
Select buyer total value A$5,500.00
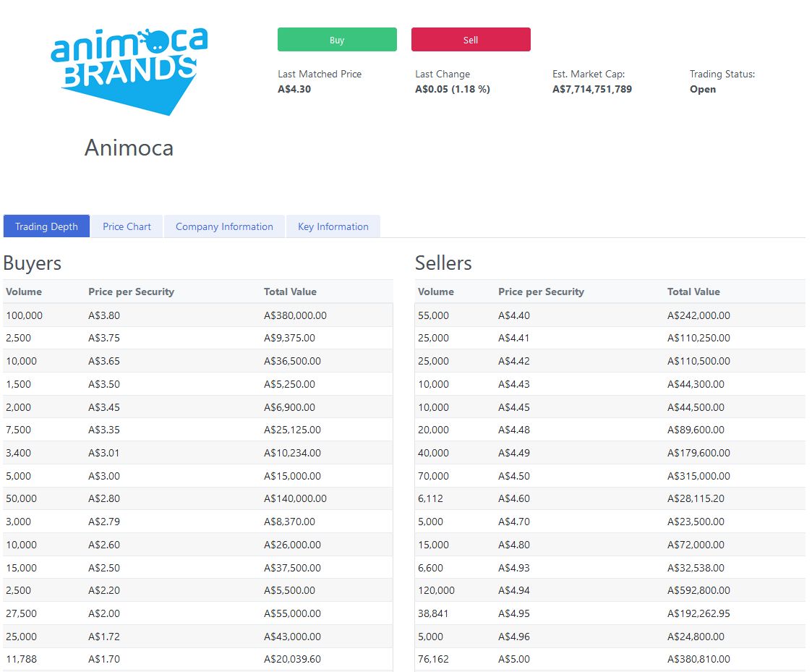tap(289, 591)
